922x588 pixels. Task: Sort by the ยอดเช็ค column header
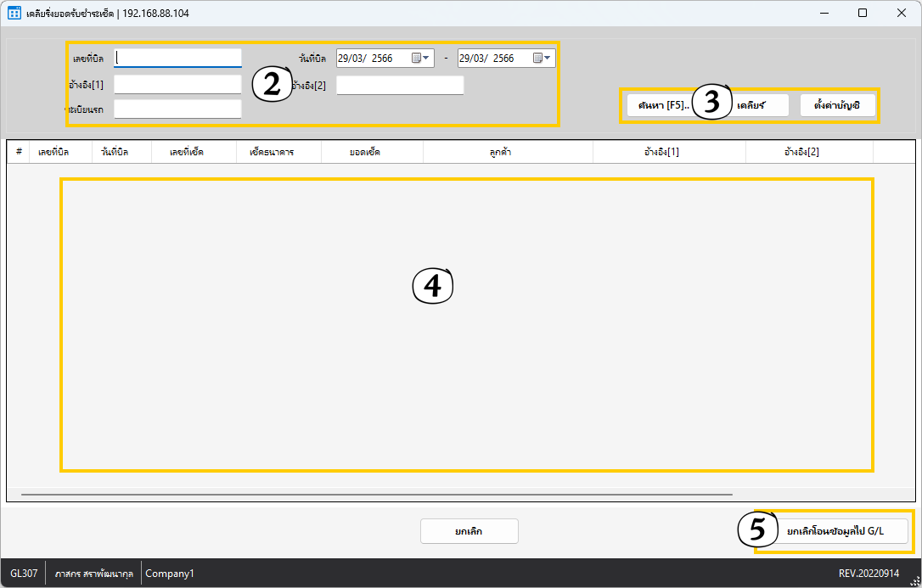click(x=364, y=152)
